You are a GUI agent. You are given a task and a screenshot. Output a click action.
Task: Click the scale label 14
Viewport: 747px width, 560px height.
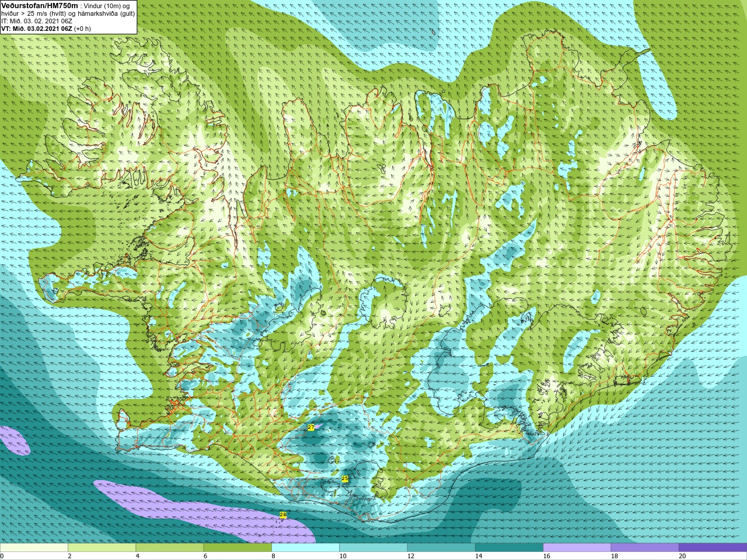pos(479,556)
